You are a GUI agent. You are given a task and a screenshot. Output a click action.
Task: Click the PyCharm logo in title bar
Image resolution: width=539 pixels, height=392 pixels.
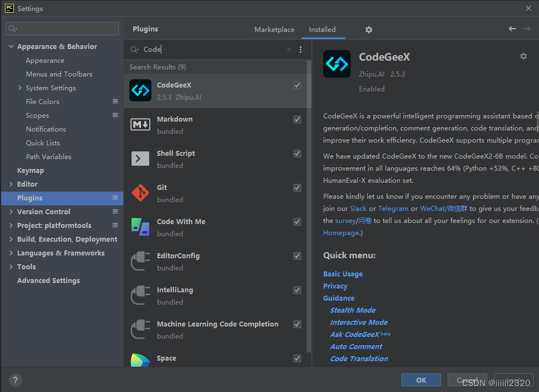(x=9, y=8)
